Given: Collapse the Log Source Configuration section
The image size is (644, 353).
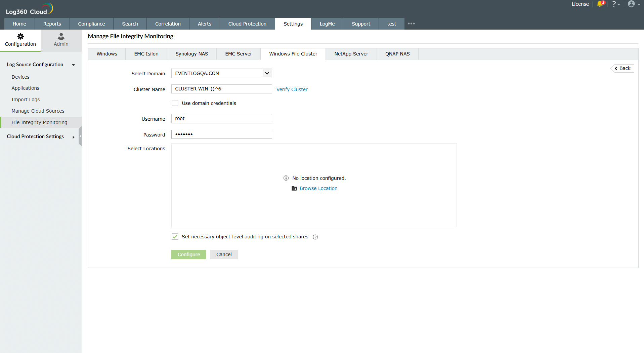Looking at the screenshot, I should coord(73,65).
